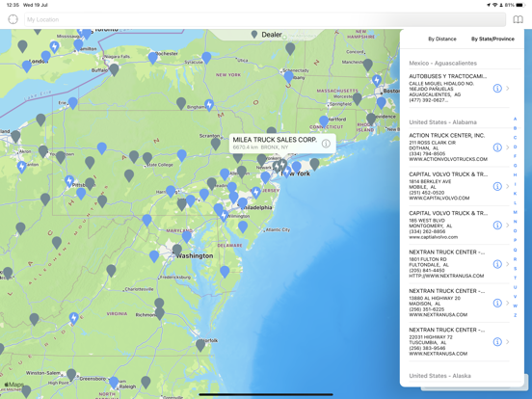Select the gray dealer pin on Long Island
This screenshot has height=399, width=532.
[314, 164]
